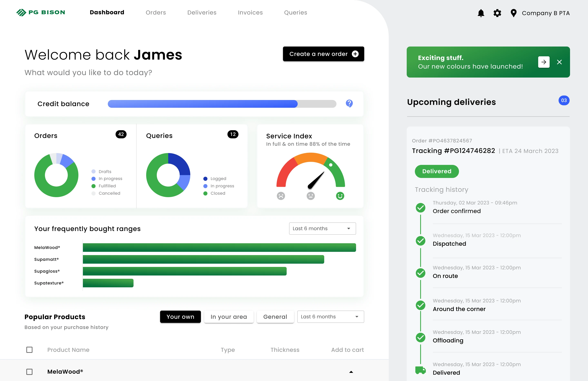
Task: Click the green Delivered status pill
Action: point(437,171)
